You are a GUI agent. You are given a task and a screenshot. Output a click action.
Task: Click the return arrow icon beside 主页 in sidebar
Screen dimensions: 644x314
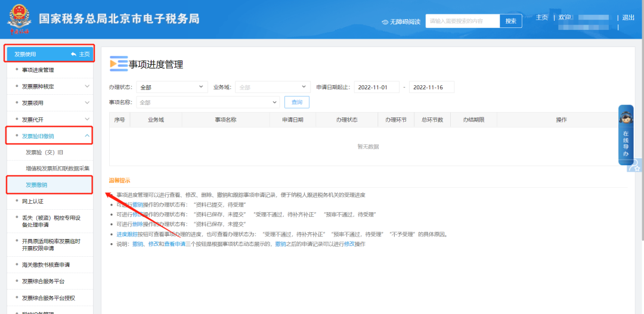tap(73, 54)
